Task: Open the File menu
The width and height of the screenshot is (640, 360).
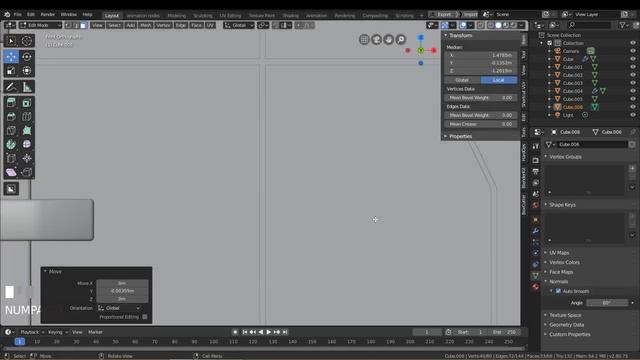Action: click(x=18, y=14)
